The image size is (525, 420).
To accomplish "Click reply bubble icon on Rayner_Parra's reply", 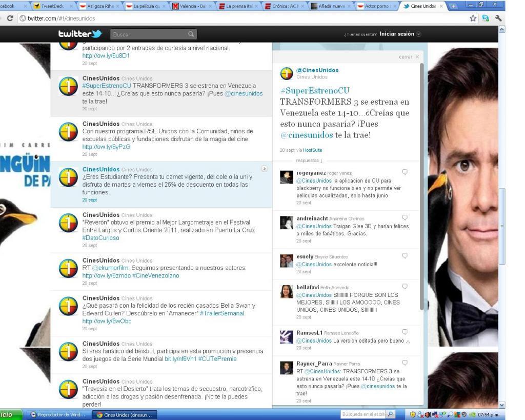I will point(405,363).
